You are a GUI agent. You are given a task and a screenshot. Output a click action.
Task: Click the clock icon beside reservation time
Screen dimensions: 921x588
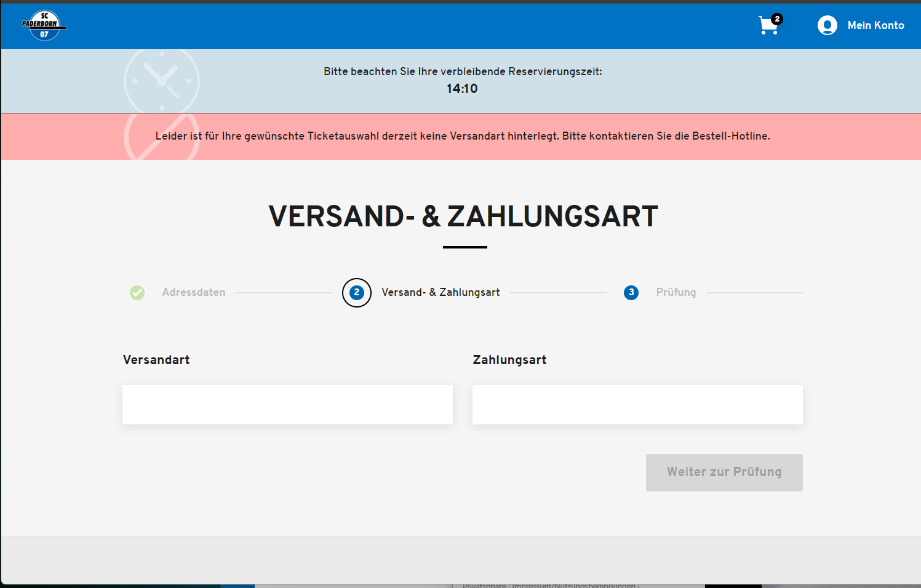pyautogui.click(x=162, y=81)
